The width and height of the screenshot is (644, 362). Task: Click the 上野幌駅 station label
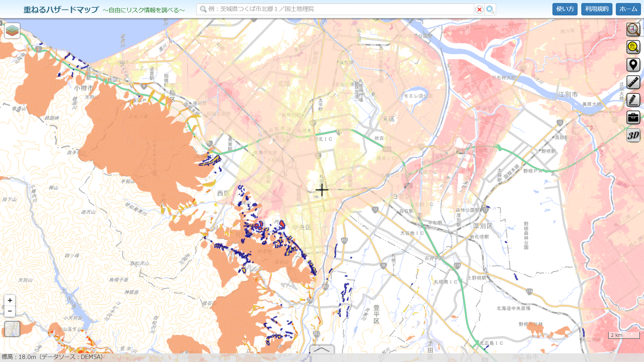click(x=477, y=278)
